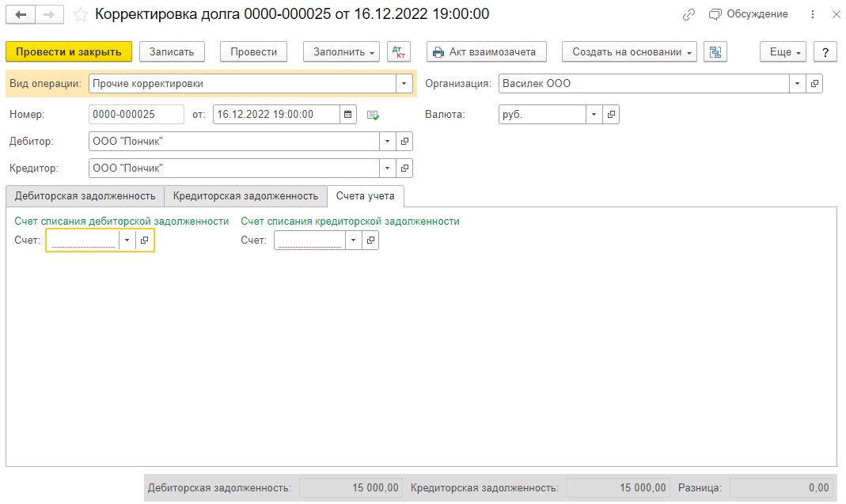
Task: Expand credit write-off Счет dropdown
Action: click(354, 240)
